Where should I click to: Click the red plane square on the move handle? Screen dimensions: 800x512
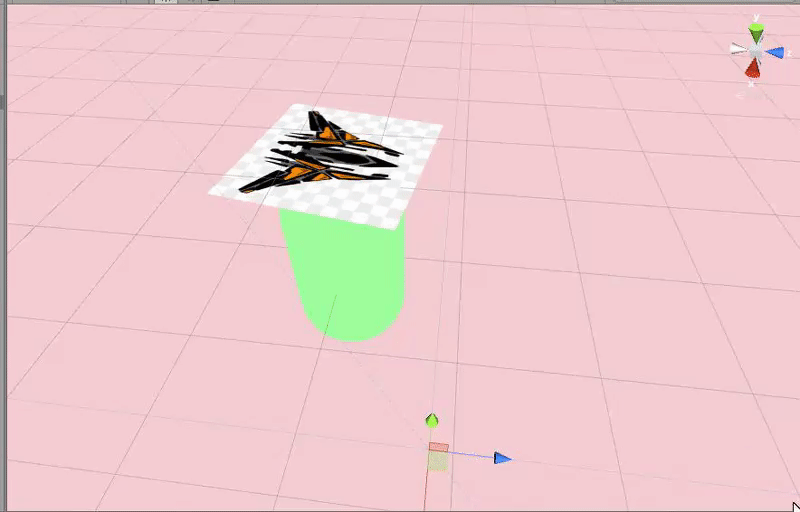coord(439,447)
